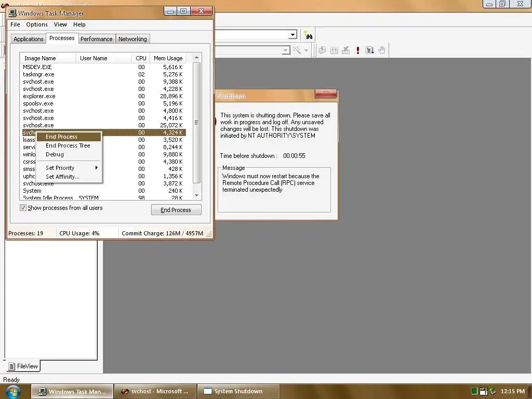
Task: Select the explorer.exe process row
Action: pos(103,96)
